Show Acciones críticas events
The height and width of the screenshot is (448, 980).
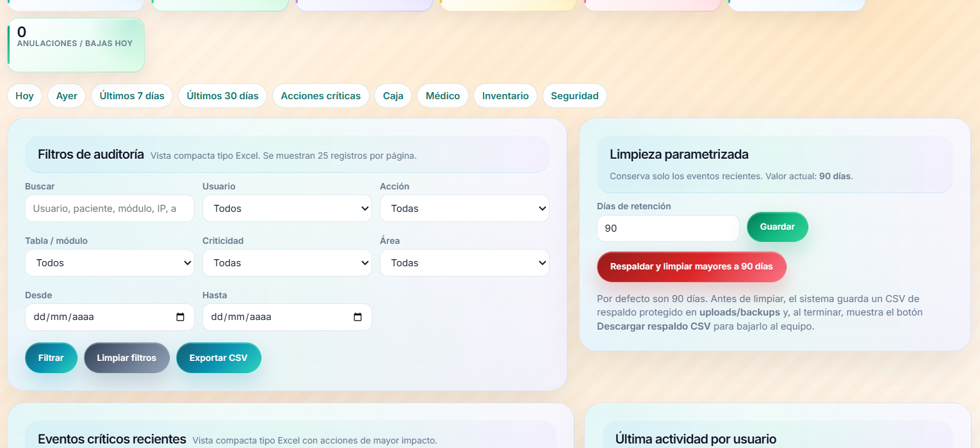click(x=321, y=96)
